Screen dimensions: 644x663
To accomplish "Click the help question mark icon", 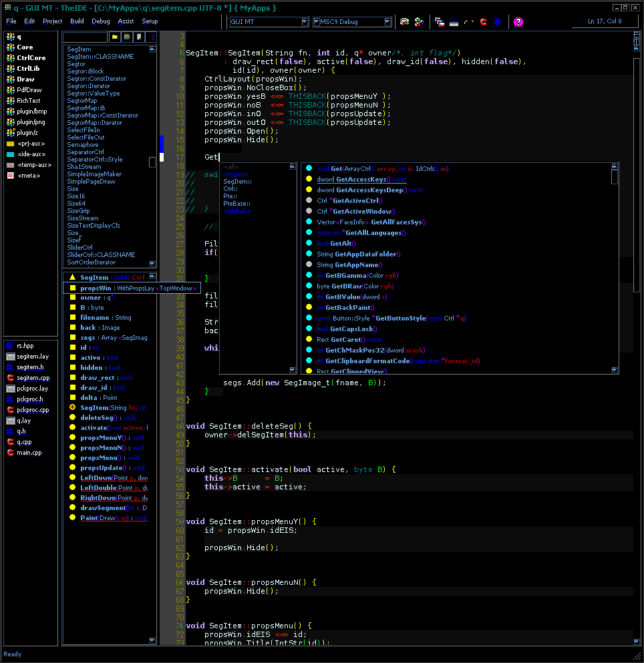I will tap(518, 22).
